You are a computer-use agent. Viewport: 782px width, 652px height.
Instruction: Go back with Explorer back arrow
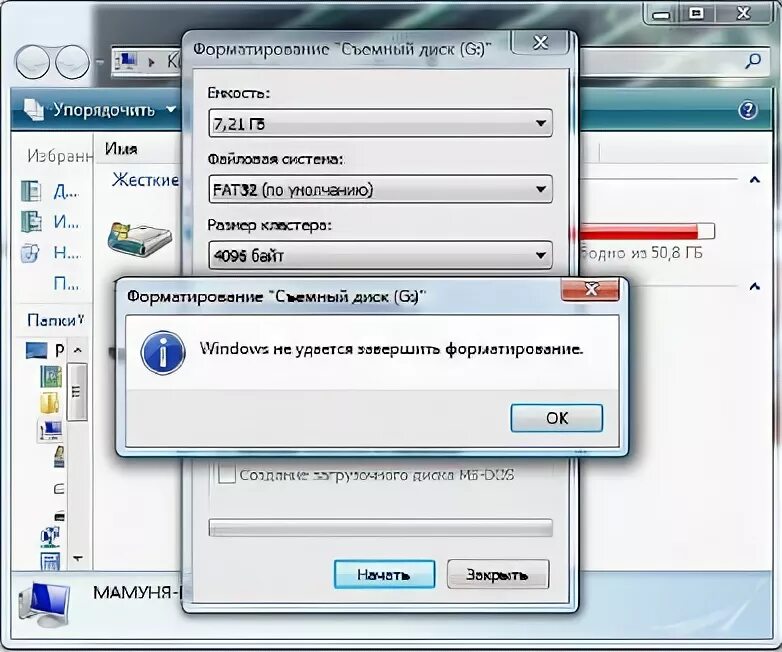coord(33,63)
